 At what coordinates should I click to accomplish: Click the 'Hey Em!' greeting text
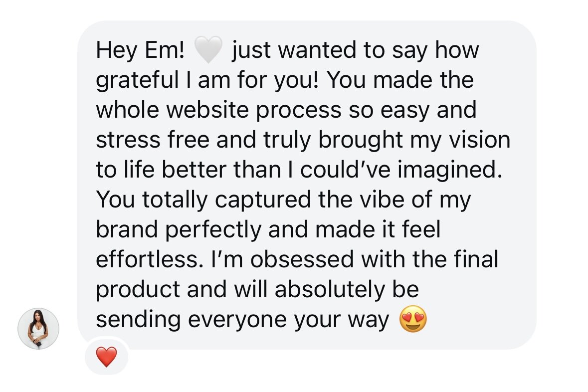pos(141,50)
